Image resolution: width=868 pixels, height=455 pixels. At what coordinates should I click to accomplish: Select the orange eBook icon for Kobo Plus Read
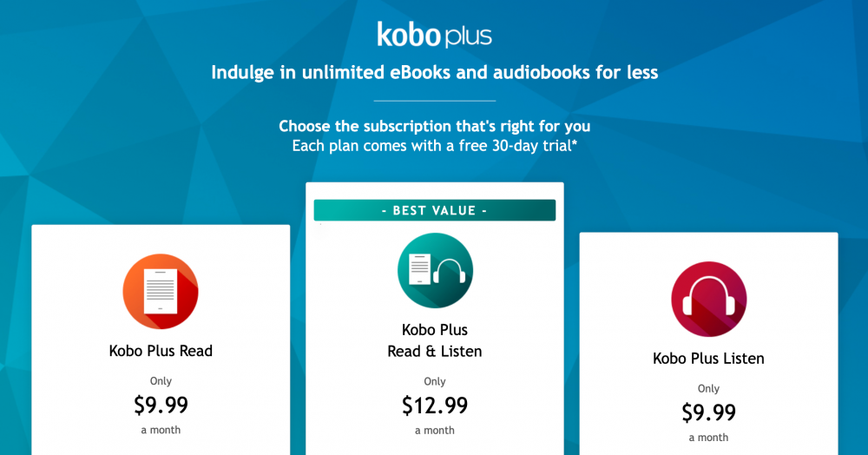point(161,291)
